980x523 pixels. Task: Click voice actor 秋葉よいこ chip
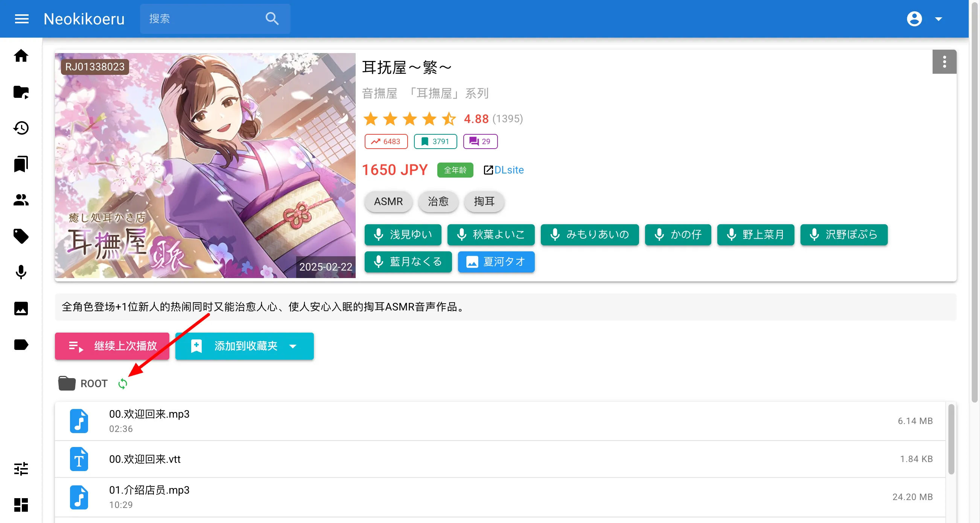[x=491, y=235]
